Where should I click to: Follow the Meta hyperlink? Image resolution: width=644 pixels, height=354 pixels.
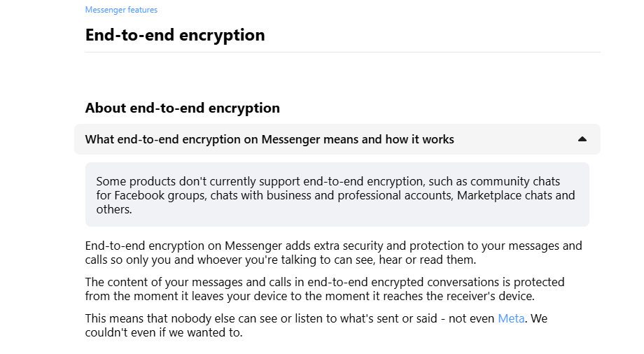click(511, 319)
